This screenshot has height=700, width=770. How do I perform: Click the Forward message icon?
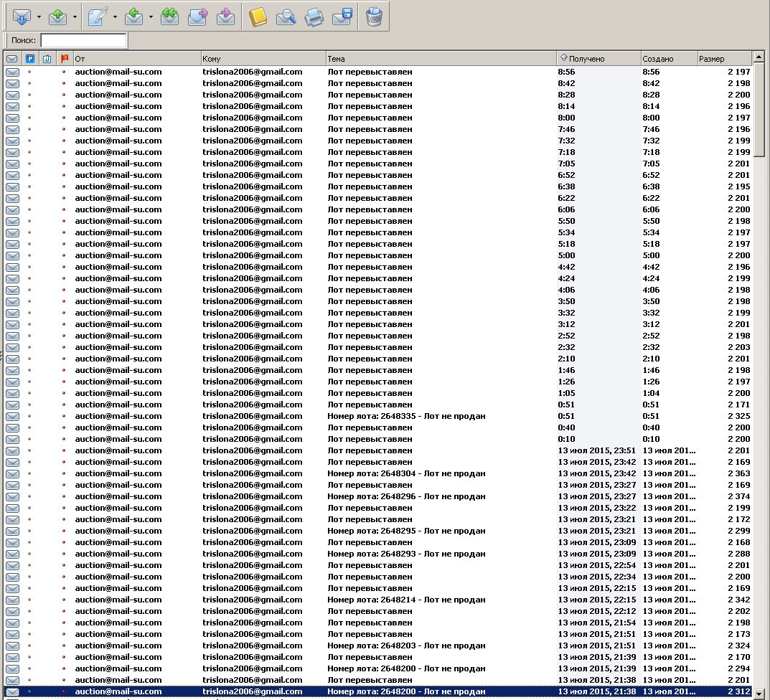pos(197,16)
